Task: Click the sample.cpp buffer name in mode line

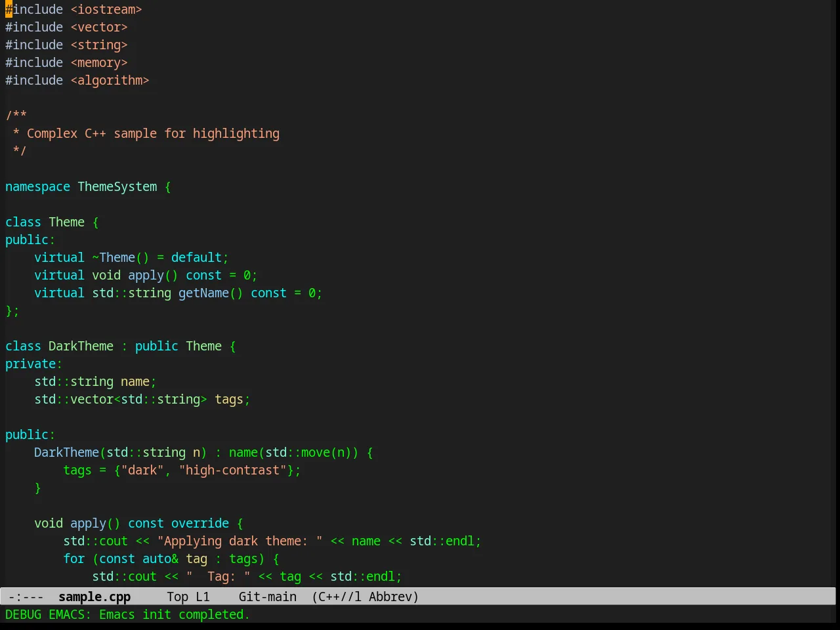Action: 94,597
